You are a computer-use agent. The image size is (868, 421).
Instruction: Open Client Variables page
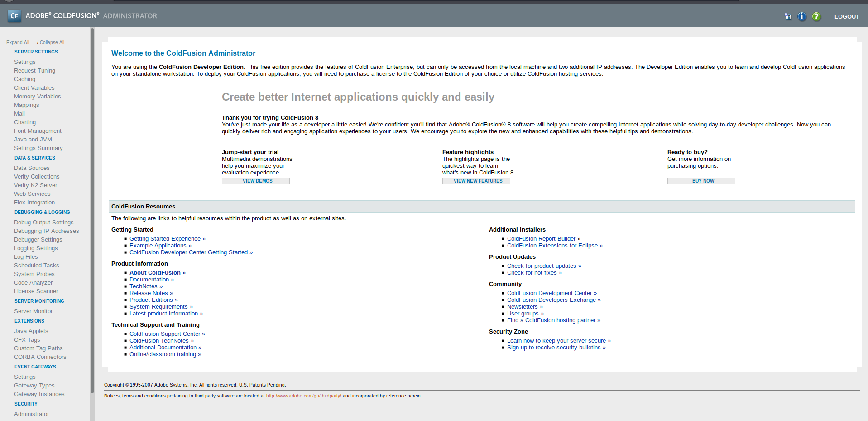click(34, 88)
